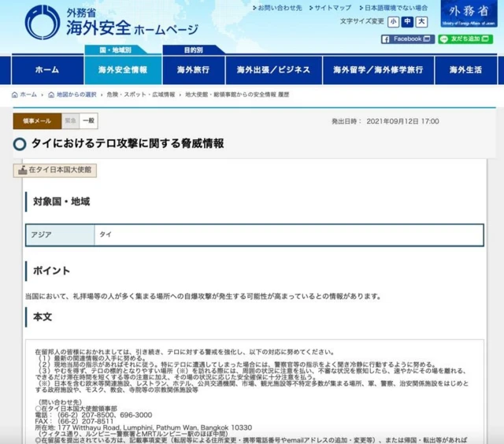504x444 pixels.
Task: Click the 海外安全 ホームページ site title
Action: coord(132,28)
